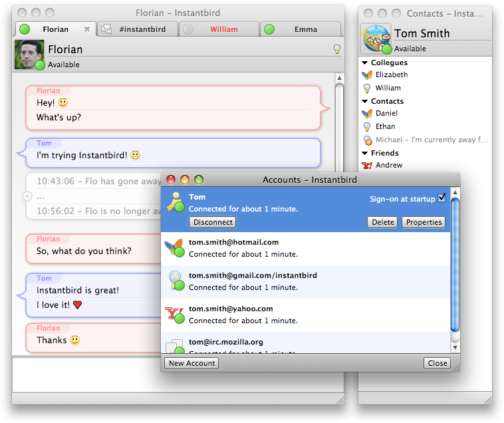Screen dimensions: 504x423
Task: Click the red heart emoticon after "I love it!"
Action: (x=78, y=305)
